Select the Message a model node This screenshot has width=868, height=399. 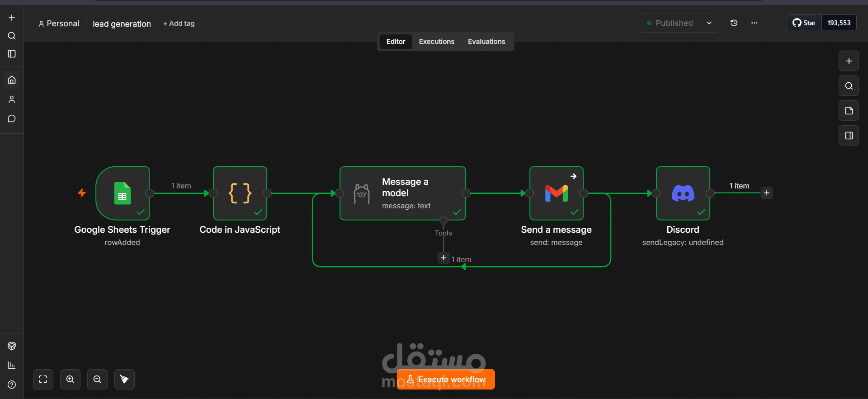click(x=403, y=193)
